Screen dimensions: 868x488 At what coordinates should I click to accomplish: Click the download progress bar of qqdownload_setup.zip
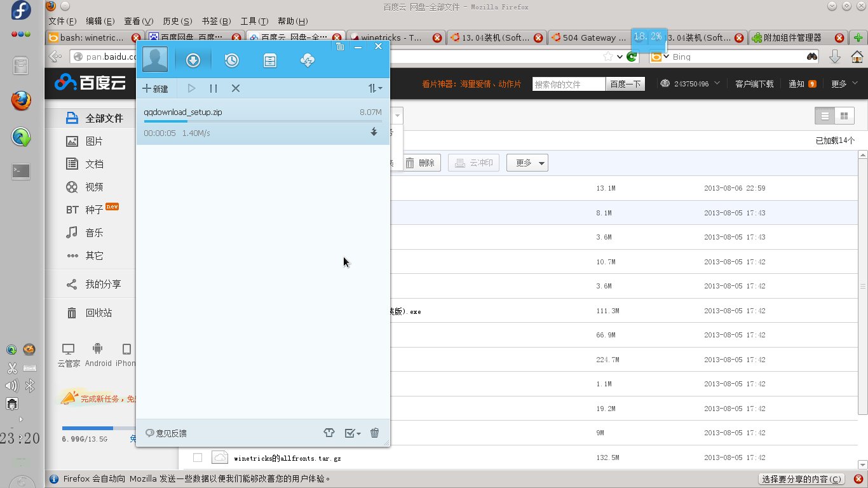pos(263,121)
